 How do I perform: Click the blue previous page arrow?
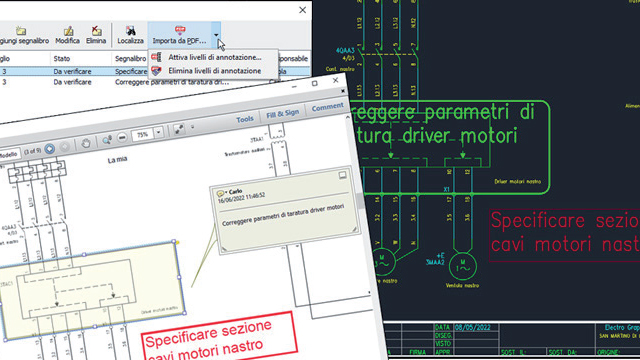(50, 149)
